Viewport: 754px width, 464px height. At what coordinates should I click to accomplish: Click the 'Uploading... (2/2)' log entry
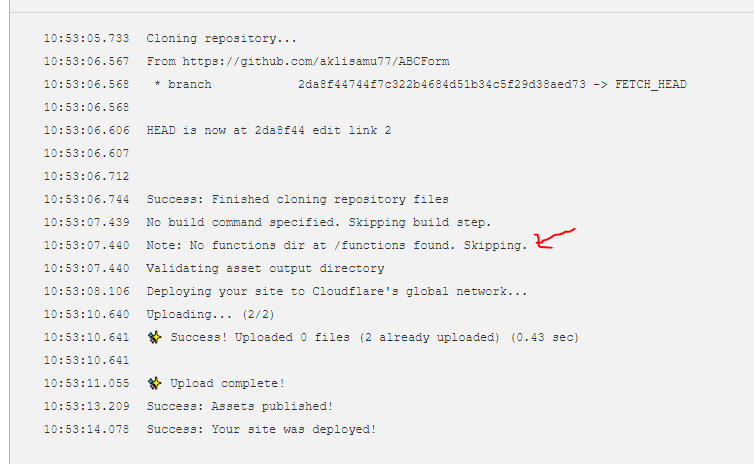click(x=211, y=314)
